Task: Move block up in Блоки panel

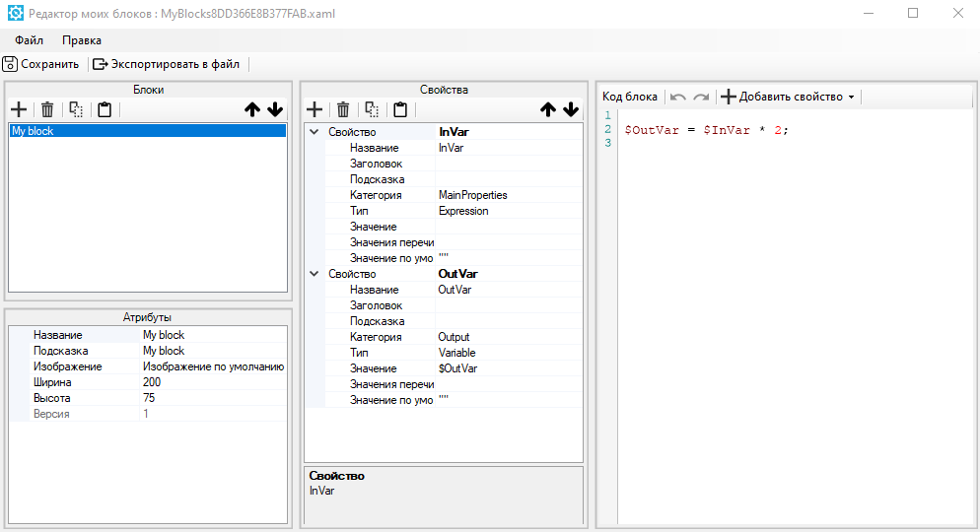Action: 252,109
